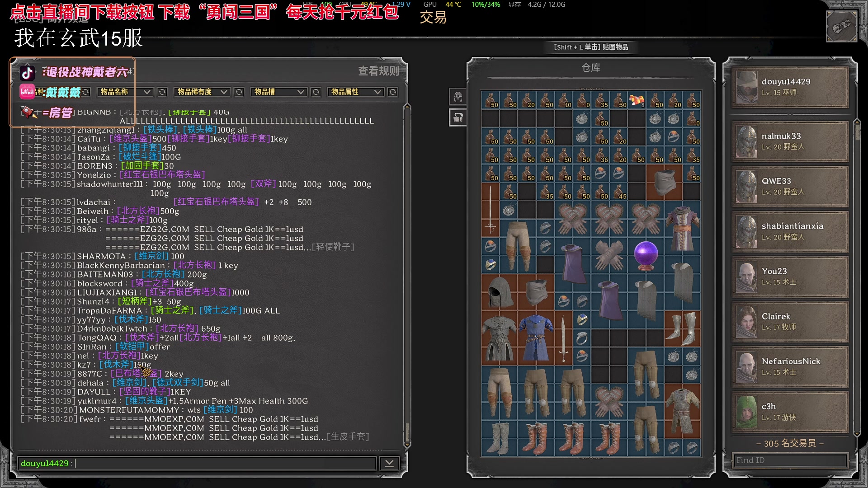The width and height of the screenshot is (868, 488).
Task: Expand the 物品槽 slot dropdown
Action: click(279, 92)
